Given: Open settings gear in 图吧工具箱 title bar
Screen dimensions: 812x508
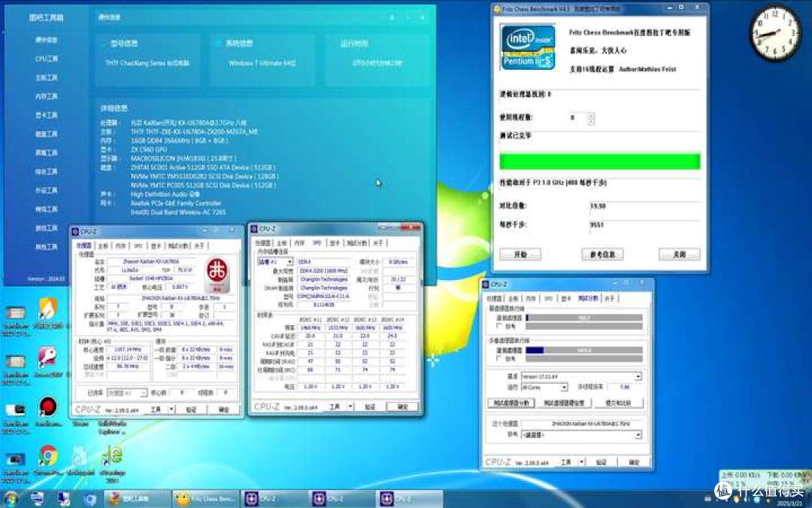Looking at the screenshot, I should [x=392, y=17].
